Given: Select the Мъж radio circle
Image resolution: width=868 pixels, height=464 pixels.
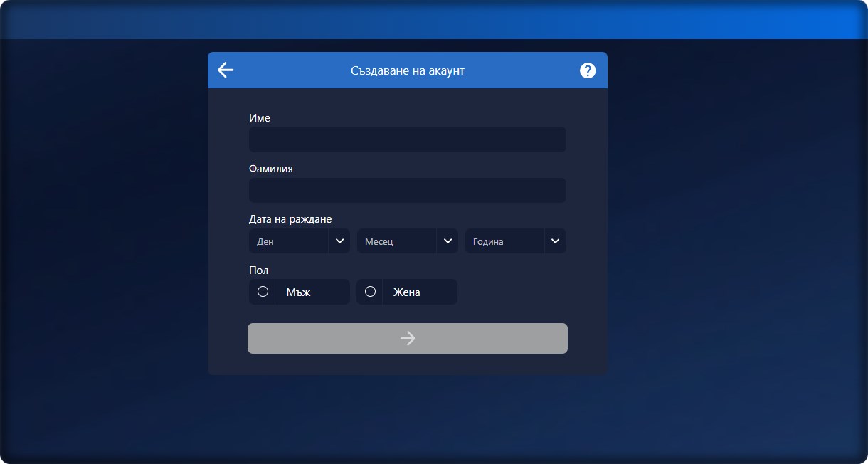Looking at the screenshot, I should click(x=263, y=292).
